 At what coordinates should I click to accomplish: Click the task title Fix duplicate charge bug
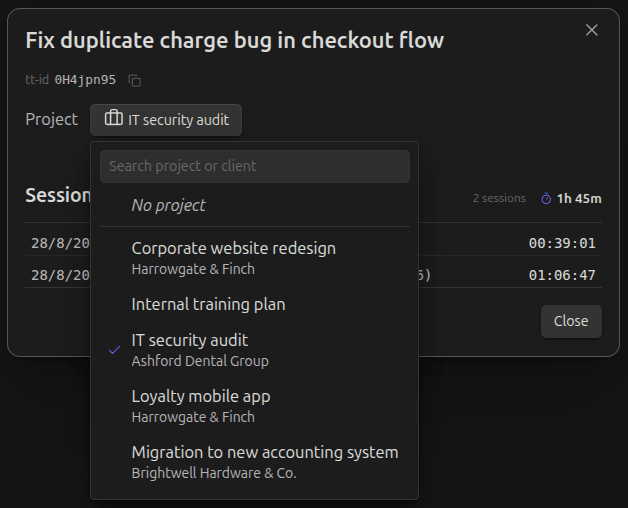pyautogui.click(x=235, y=40)
